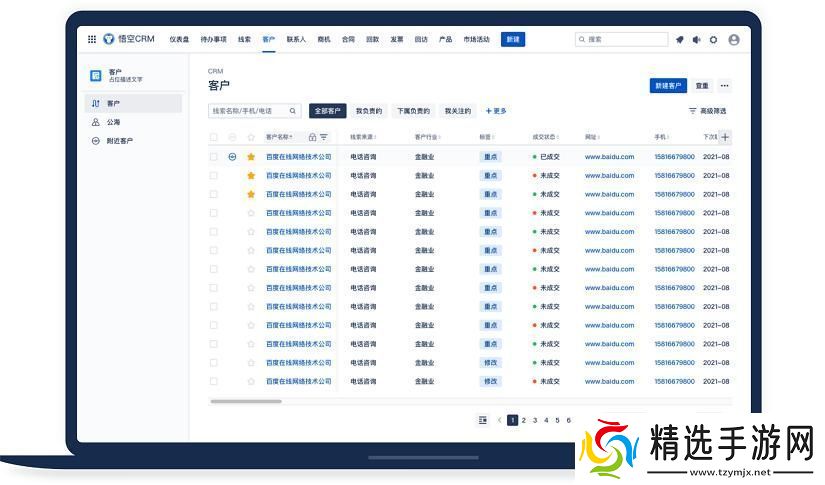Open the 线索 top menu
The image size is (825, 485).
244,39
